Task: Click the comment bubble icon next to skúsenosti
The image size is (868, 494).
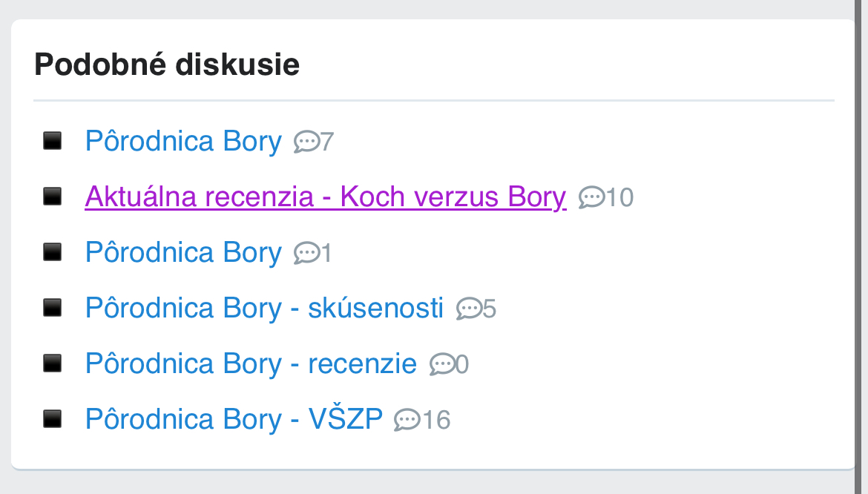Action: (469, 308)
